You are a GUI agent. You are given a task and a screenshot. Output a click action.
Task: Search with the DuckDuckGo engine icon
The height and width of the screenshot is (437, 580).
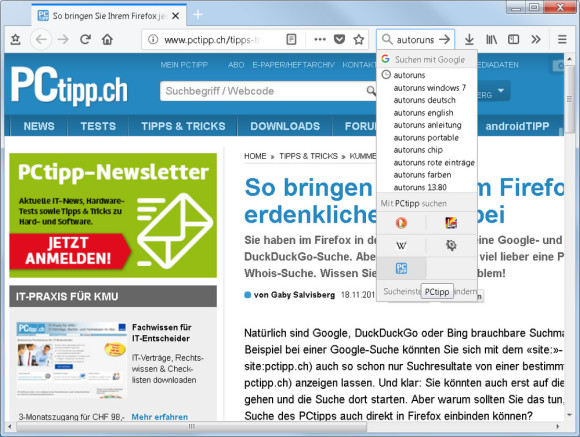pos(401,223)
